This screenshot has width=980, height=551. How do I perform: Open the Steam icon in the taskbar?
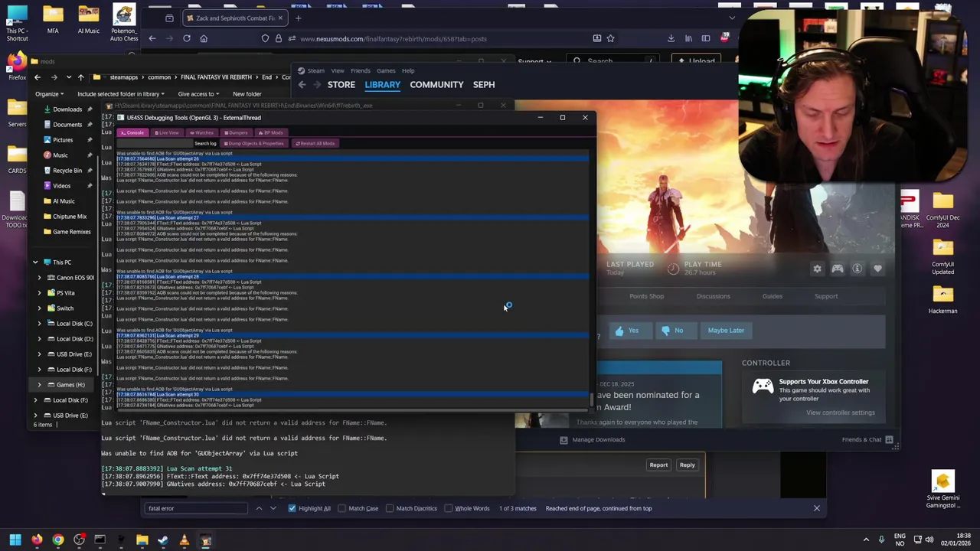tap(163, 540)
